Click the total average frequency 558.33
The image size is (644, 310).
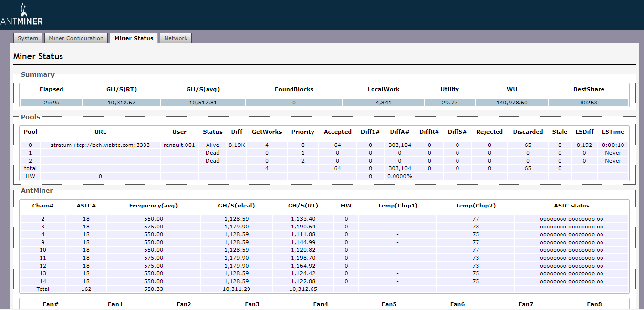pos(153,289)
